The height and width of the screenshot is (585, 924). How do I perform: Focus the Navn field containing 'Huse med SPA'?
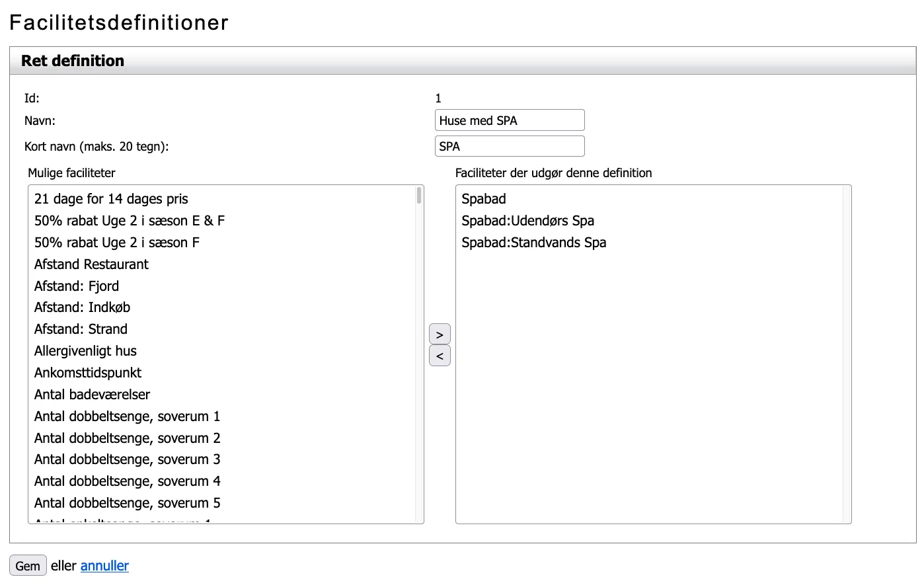510,120
